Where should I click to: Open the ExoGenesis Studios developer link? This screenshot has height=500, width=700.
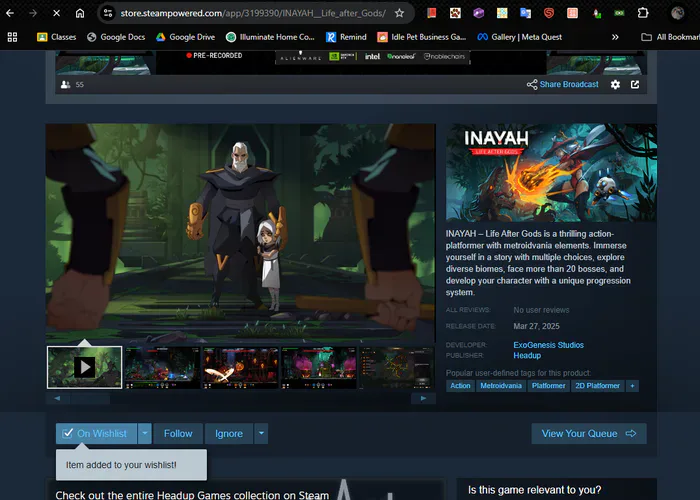click(x=548, y=345)
